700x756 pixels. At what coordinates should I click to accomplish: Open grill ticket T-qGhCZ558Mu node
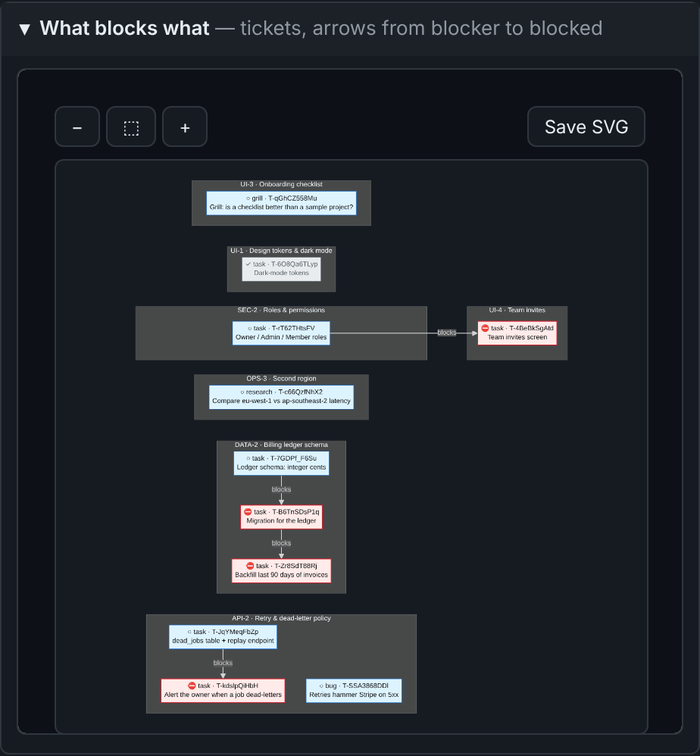point(282,203)
